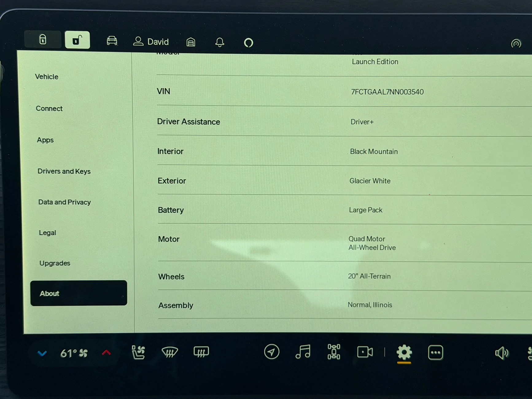Open notifications bell
Viewport: 532px width, 399px height.
pyautogui.click(x=219, y=42)
